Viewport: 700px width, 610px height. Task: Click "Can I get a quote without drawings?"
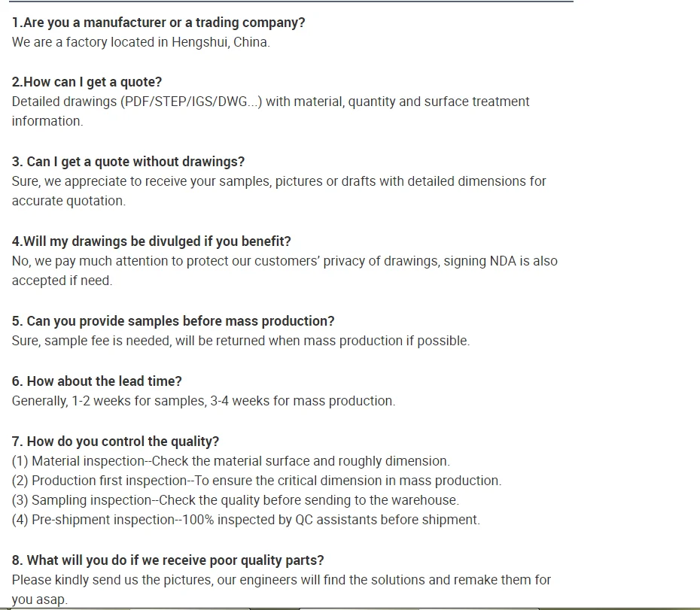(x=128, y=162)
